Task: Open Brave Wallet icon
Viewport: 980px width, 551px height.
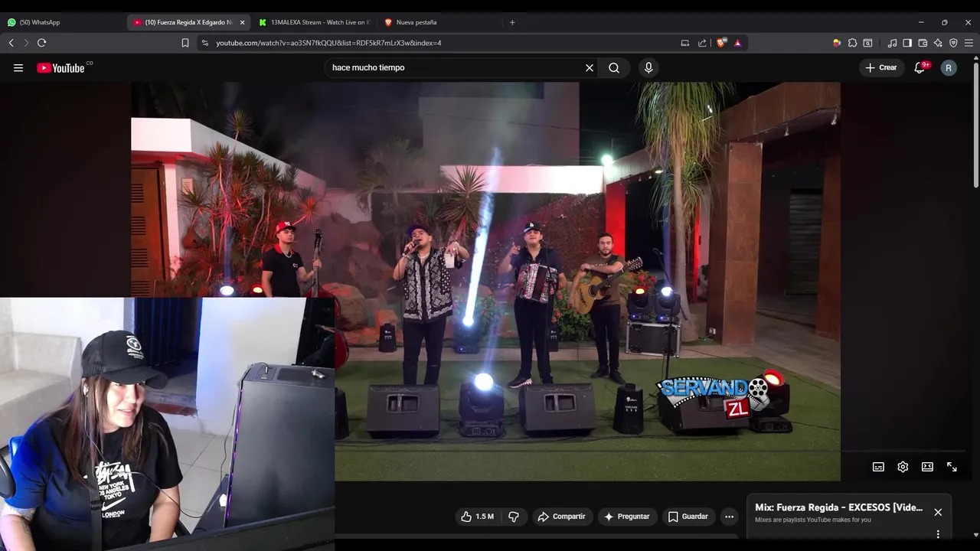Action: pos(923,43)
